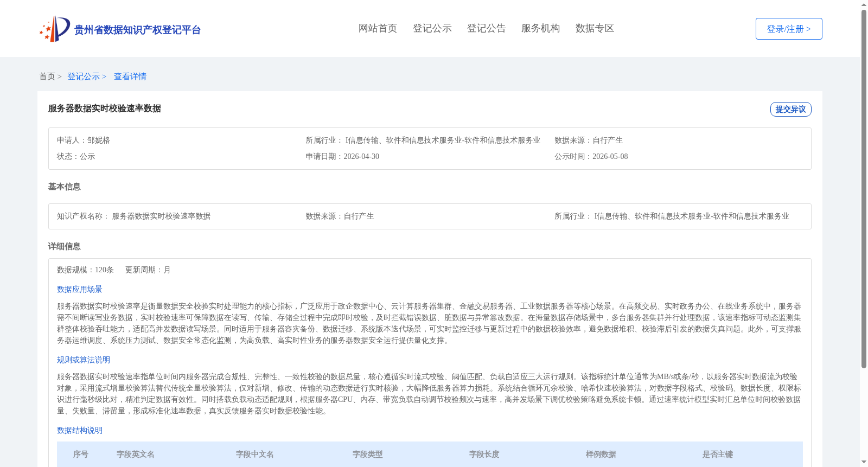This screenshot has width=868, height=467.
Task: Click the 是否主键 column header
Action: (x=718, y=455)
